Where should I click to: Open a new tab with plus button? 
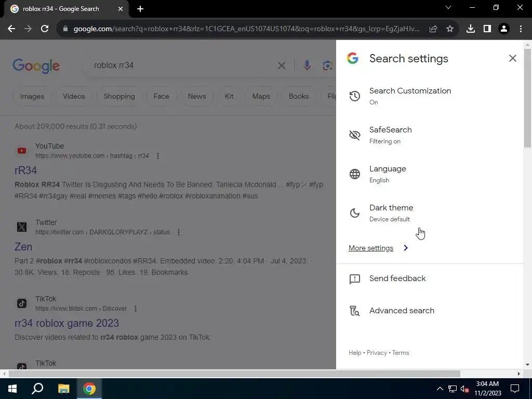tap(140, 9)
